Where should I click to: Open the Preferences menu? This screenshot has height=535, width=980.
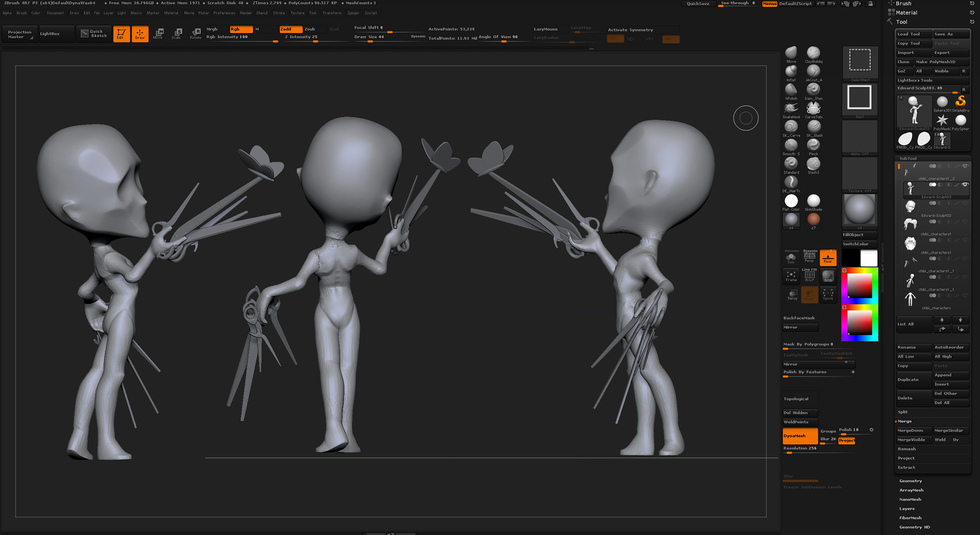coord(224,13)
